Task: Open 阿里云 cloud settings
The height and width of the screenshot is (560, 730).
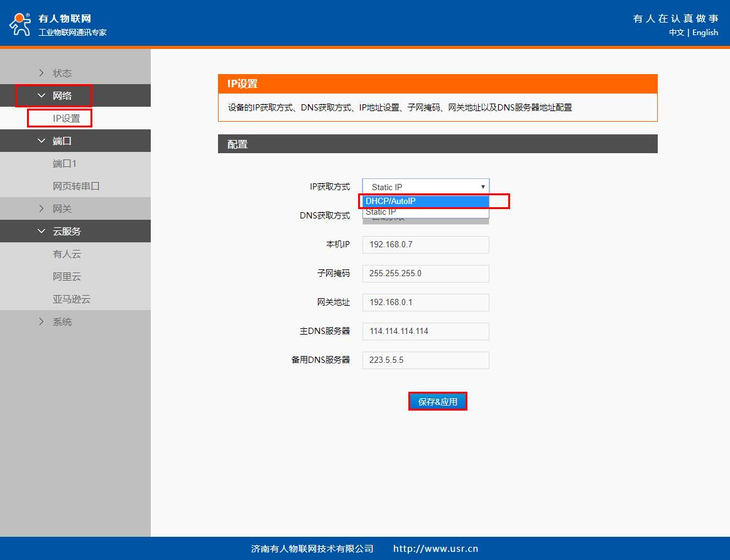Action: coord(67,276)
